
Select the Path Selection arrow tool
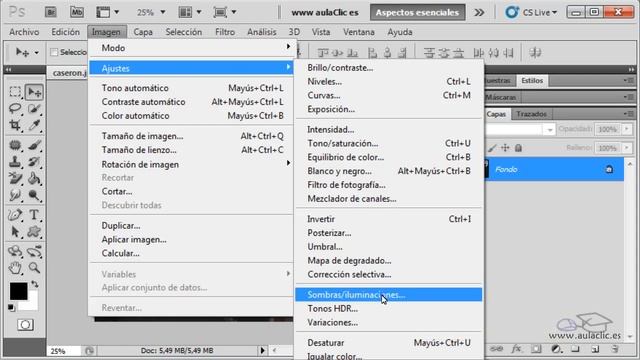tap(15, 232)
